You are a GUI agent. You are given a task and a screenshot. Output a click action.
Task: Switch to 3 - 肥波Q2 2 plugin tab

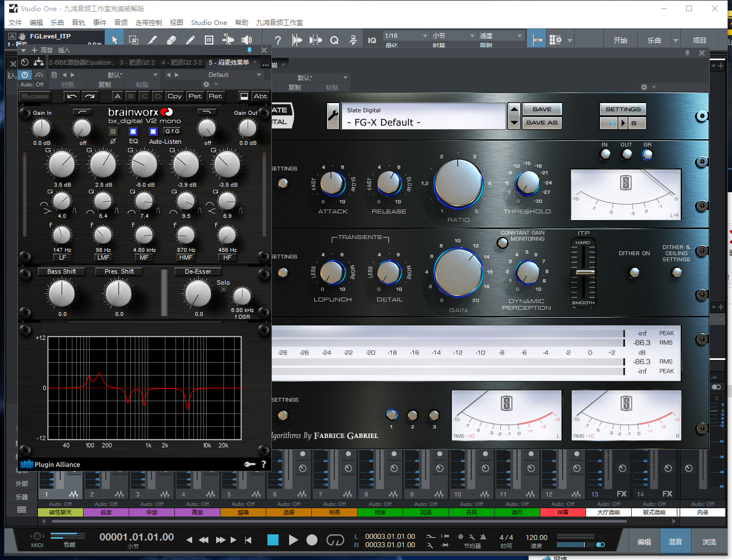137,62
